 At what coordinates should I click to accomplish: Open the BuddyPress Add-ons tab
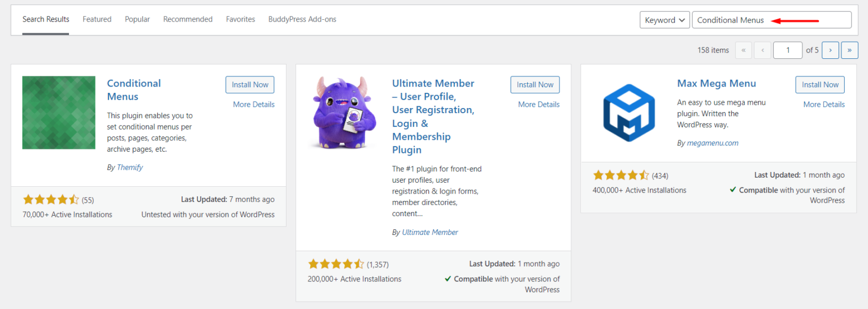[x=302, y=19]
